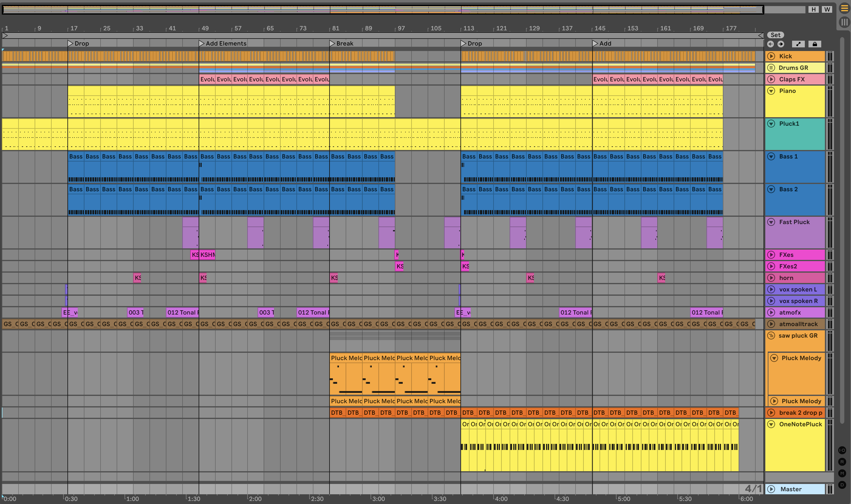The image size is (851, 504).
Task: Switch to Arrangement view selector icon
Action: click(x=844, y=9)
